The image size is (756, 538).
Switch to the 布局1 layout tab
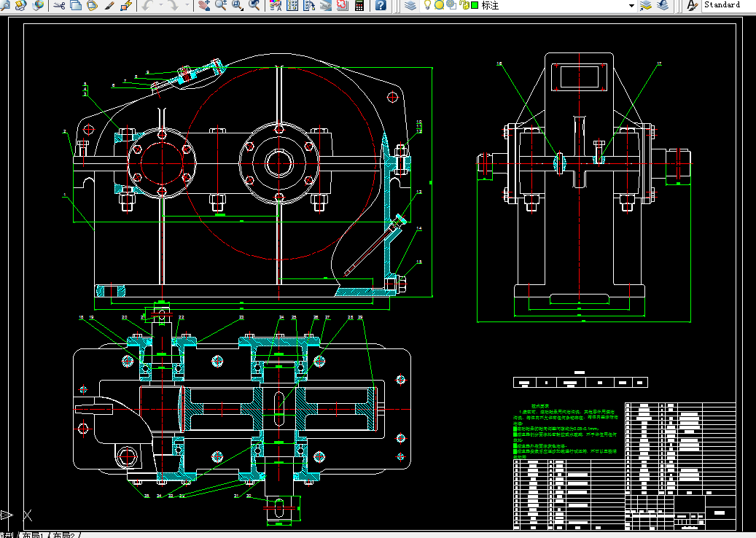pyautogui.click(x=35, y=535)
